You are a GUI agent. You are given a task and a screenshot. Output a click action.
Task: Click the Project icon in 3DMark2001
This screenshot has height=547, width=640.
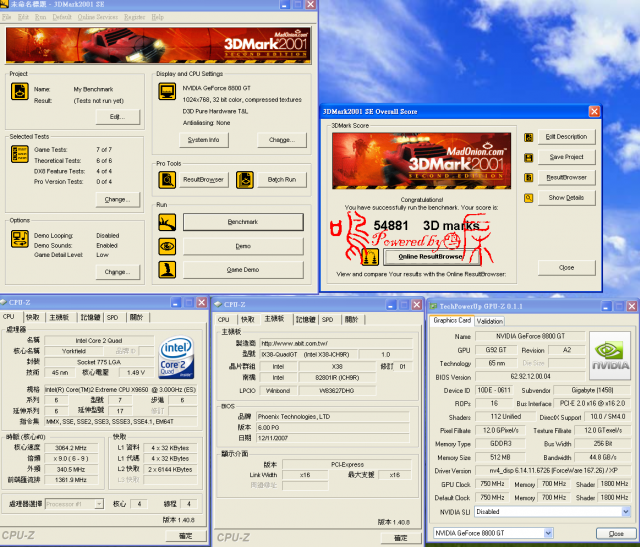(x=20, y=91)
